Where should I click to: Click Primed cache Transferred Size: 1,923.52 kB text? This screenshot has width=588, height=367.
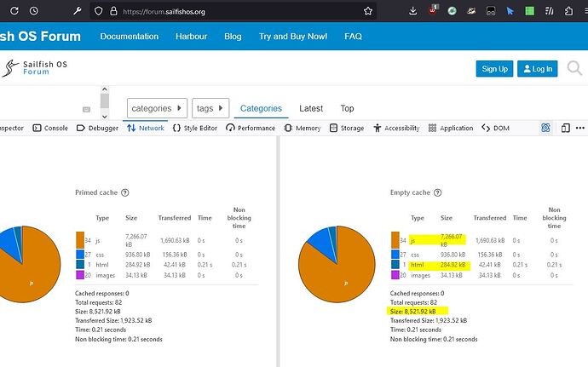[x=113, y=320]
